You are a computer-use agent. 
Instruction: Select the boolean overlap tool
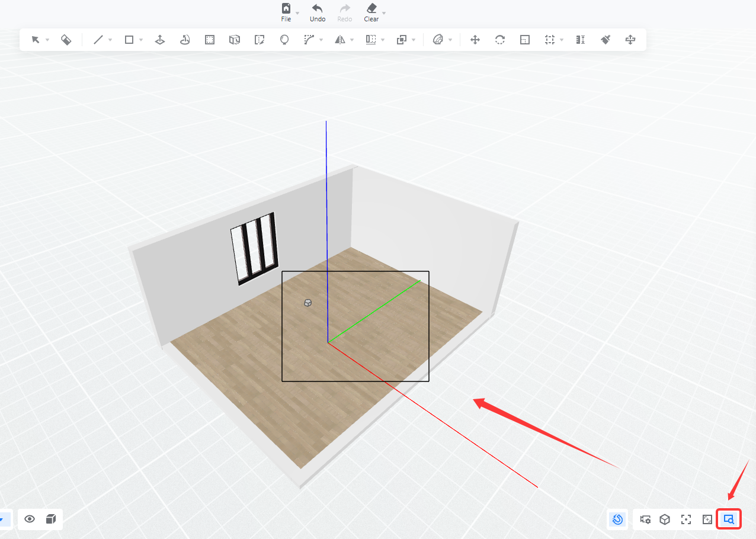401,40
